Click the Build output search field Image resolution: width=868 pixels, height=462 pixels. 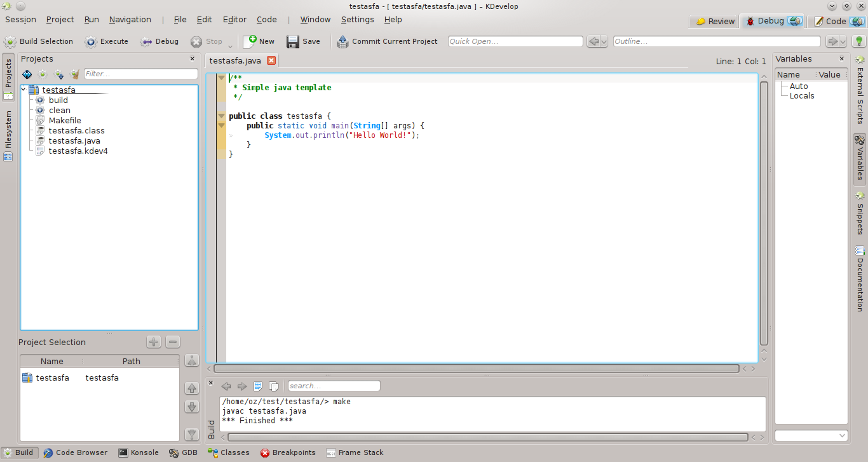(334, 386)
